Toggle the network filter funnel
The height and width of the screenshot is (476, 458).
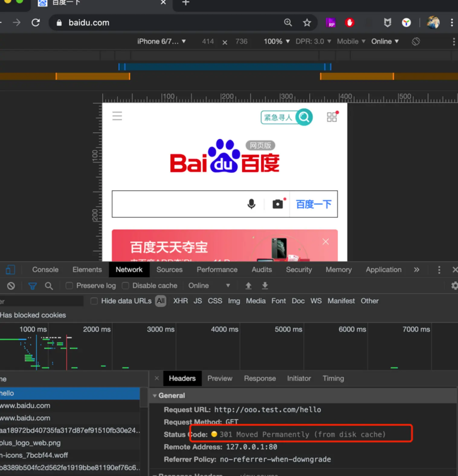tap(33, 286)
